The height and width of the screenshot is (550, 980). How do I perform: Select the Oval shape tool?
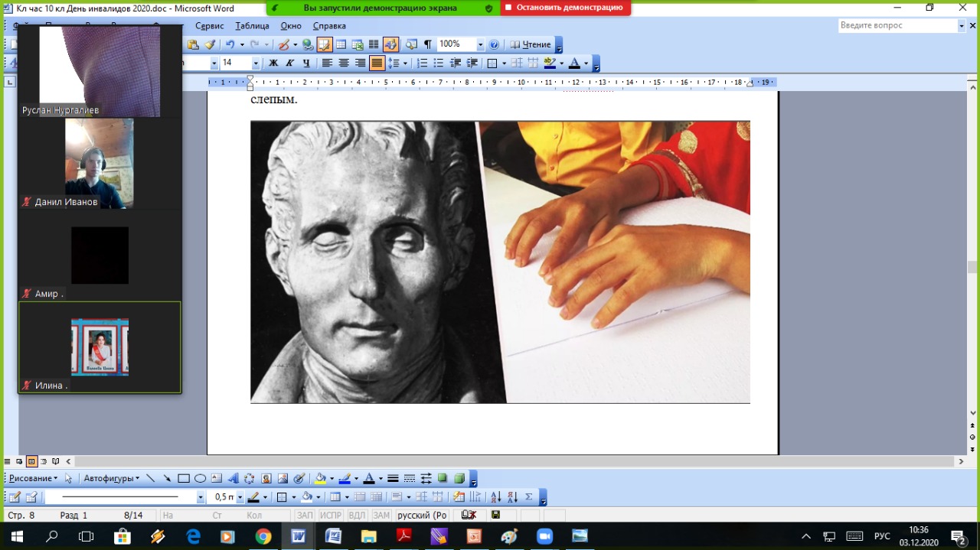pos(200,479)
